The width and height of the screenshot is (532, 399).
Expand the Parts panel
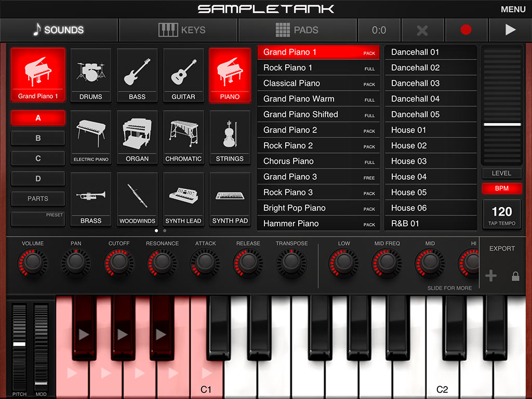38,198
